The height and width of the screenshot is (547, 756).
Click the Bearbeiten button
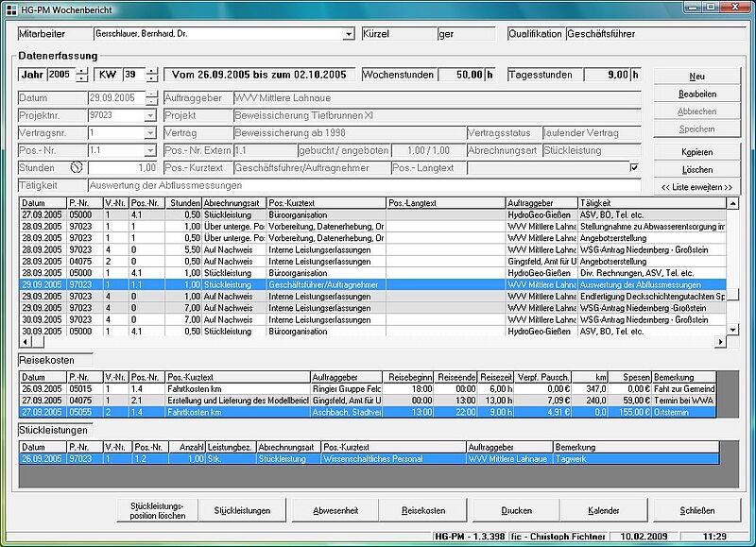pyautogui.click(x=697, y=94)
